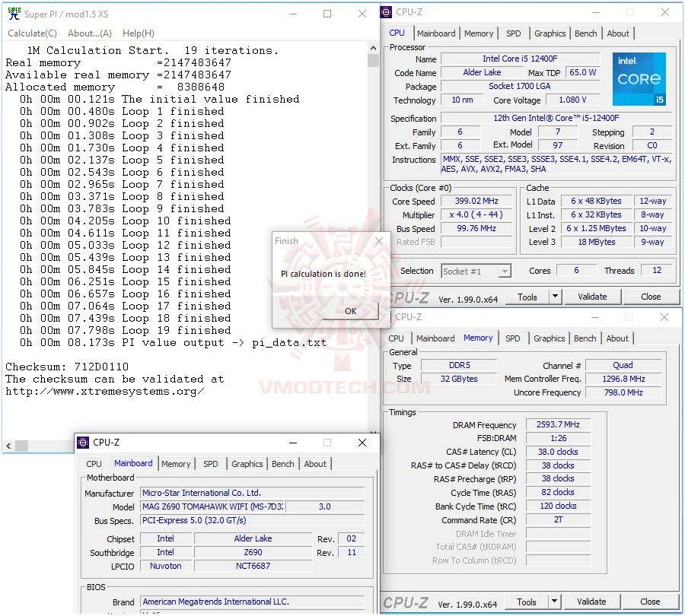
Task: Click the Super PI horizontal scrollbar thumb
Action: (21, 446)
